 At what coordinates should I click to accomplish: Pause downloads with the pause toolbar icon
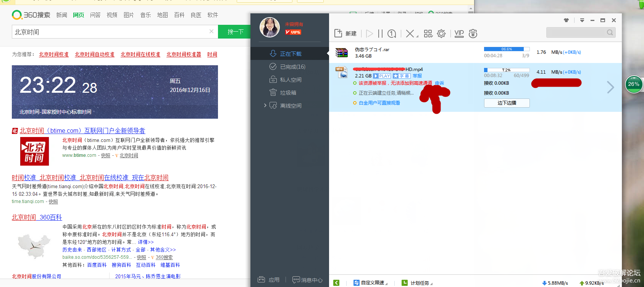(x=380, y=34)
